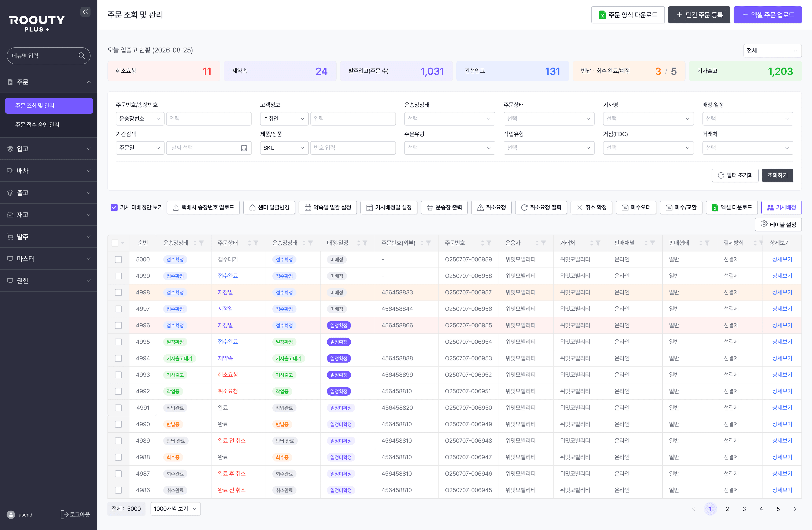Click the 메뉴명 입력 search field

[x=48, y=56]
